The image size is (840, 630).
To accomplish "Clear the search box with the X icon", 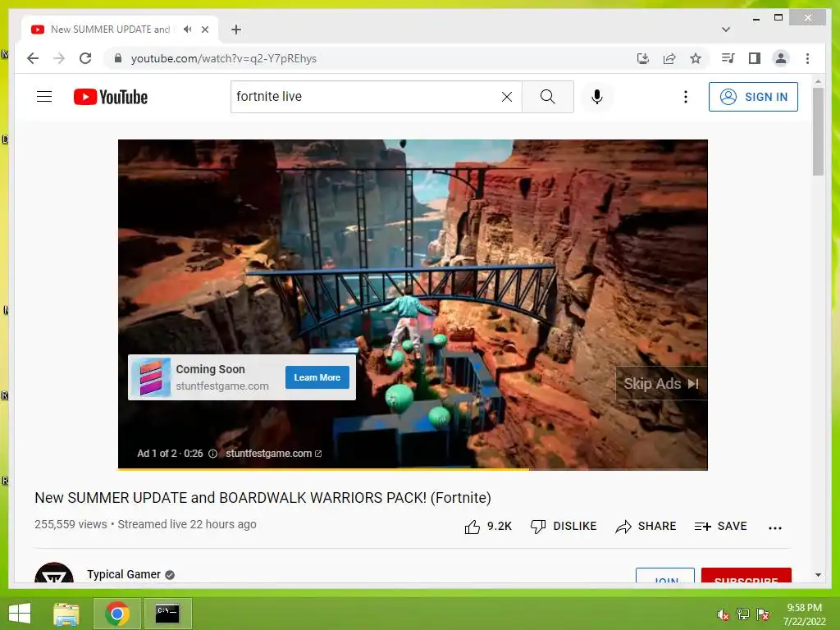I will coord(506,97).
